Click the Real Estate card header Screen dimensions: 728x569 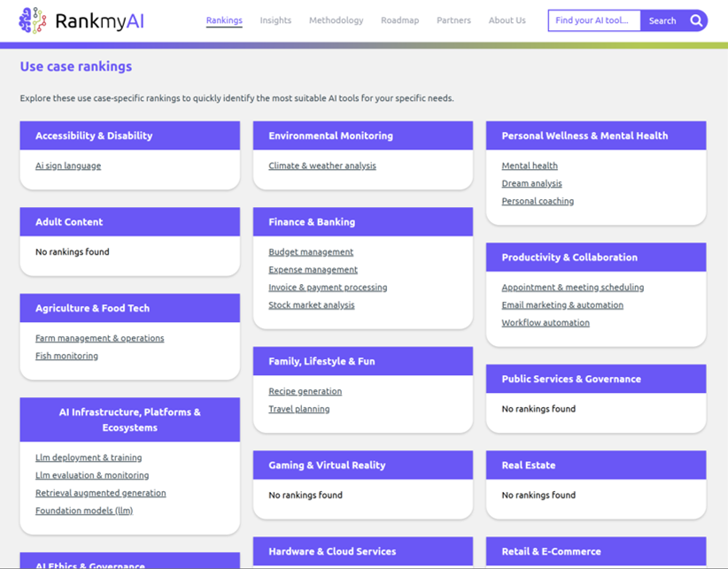pos(596,465)
